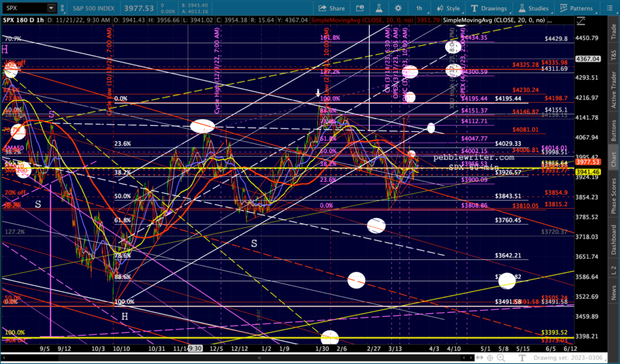Image resolution: width=620 pixels, height=364 pixels.
Task: Click the SimpleMovingAvg (CLOSE, 20, 0, no) label
Action: click(494, 20)
